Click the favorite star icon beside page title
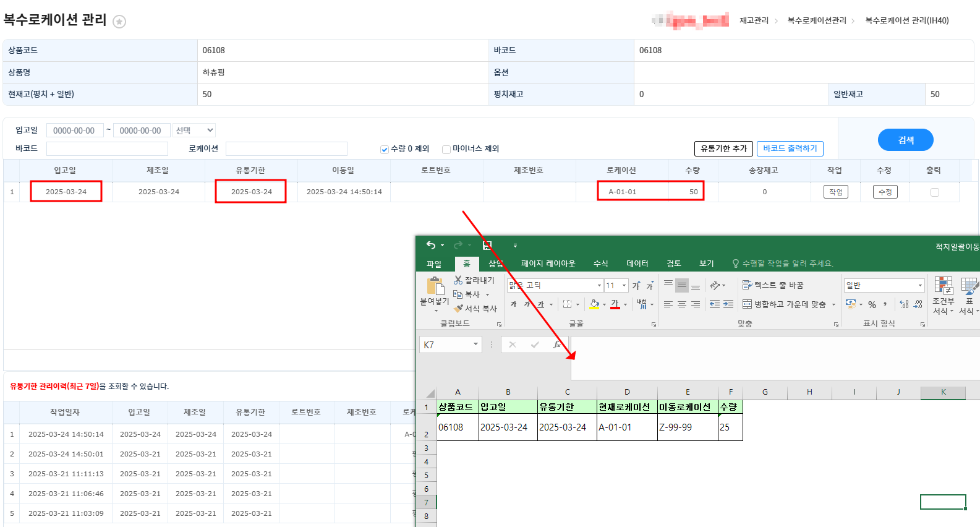 click(119, 22)
